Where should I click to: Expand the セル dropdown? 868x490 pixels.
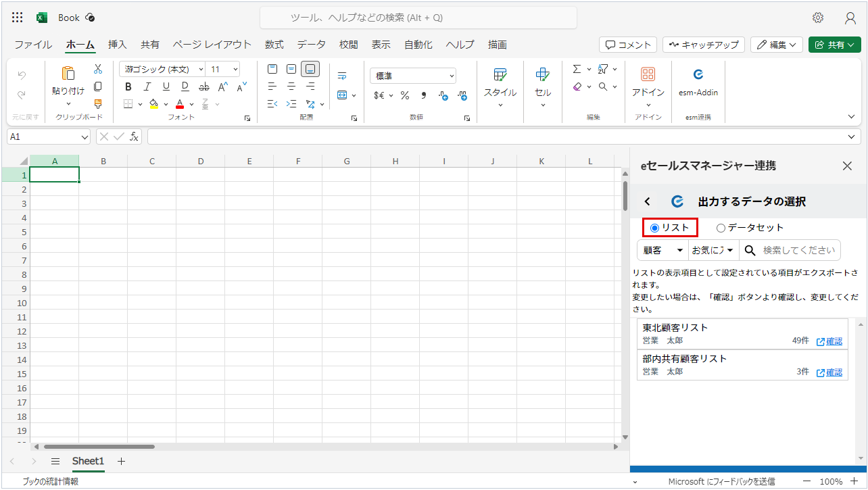click(543, 105)
